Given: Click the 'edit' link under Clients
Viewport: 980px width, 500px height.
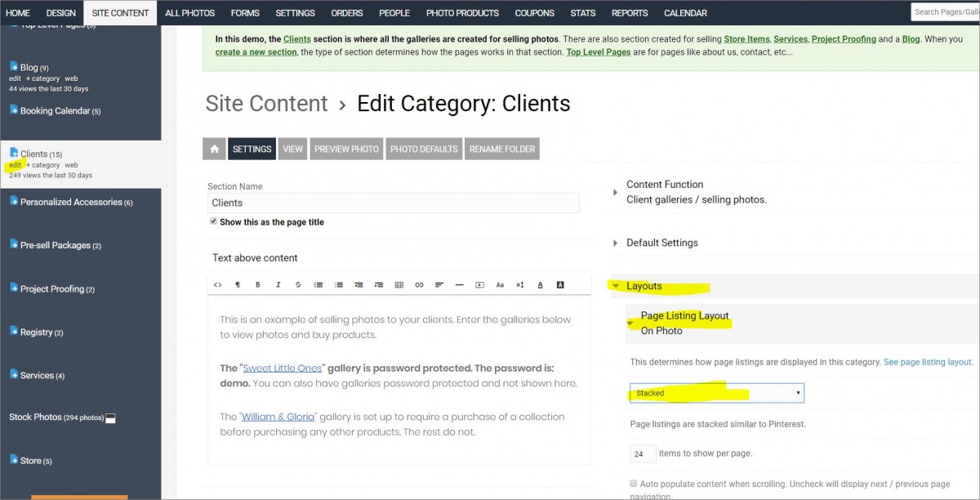Looking at the screenshot, I should [x=15, y=165].
